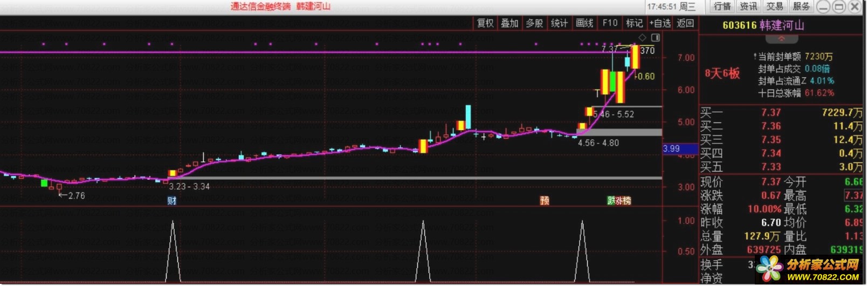Image resolution: width=868 pixels, height=286 pixels.
Task: Open the 复权 price adjustment option
Action: 485,23
